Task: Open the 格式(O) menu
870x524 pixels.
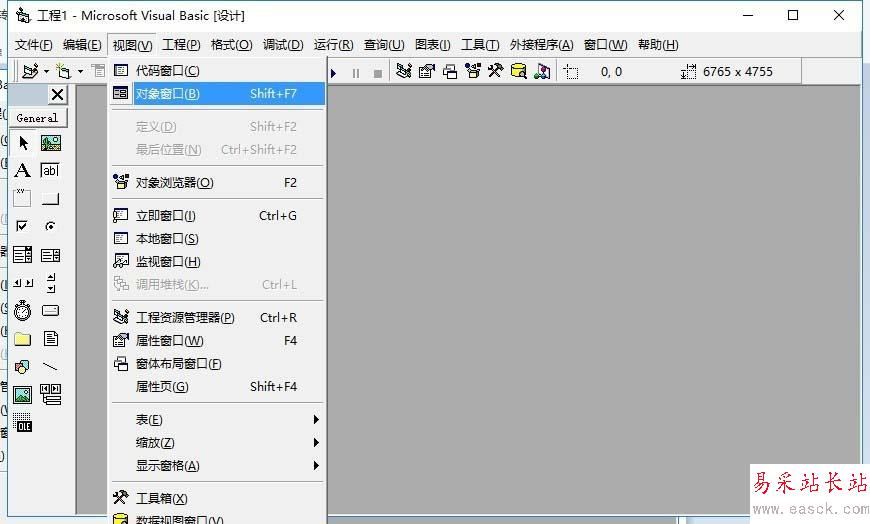Action: [x=231, y=45]
